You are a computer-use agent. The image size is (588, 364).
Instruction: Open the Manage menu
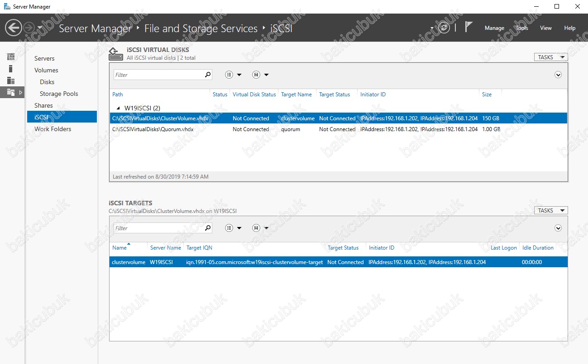(x=494, y=28)
